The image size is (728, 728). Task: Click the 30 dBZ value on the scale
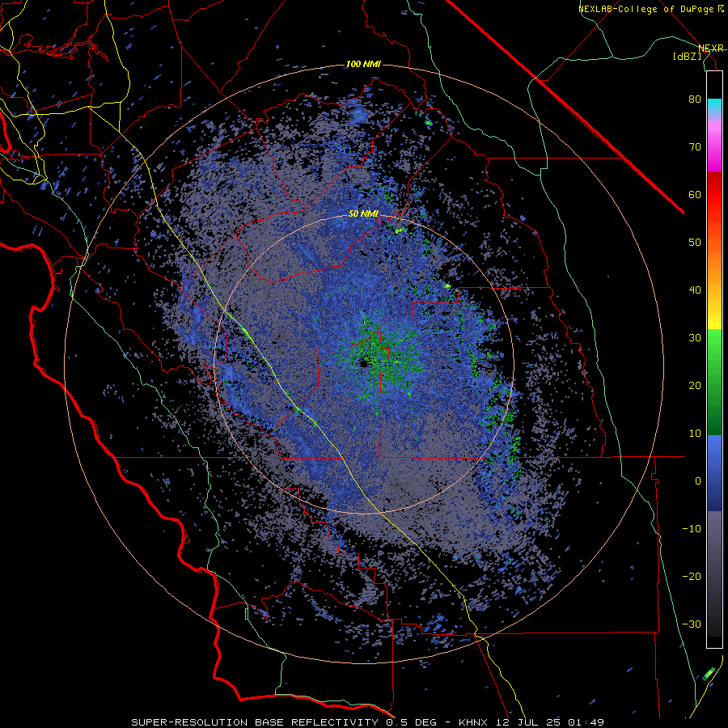695,338
